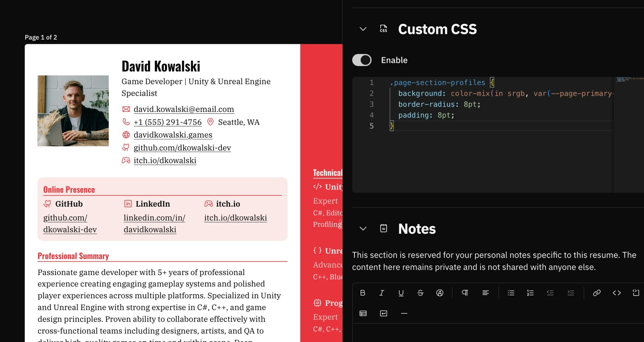
Task: Toggle bold formatting in Notes toolbar
Action: tap(363, 293)
